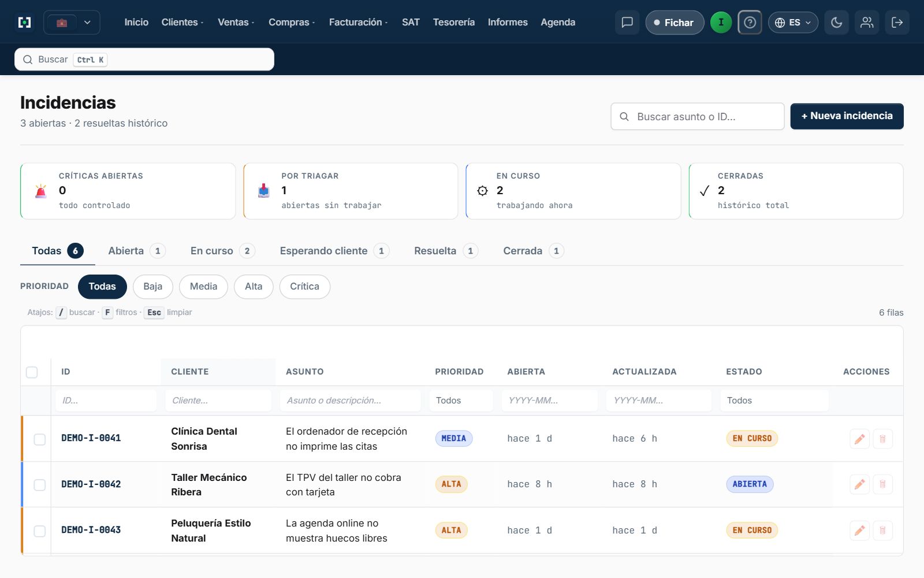Edit incident DEMO-I-0042 with pencil icon

coord(859,484)
